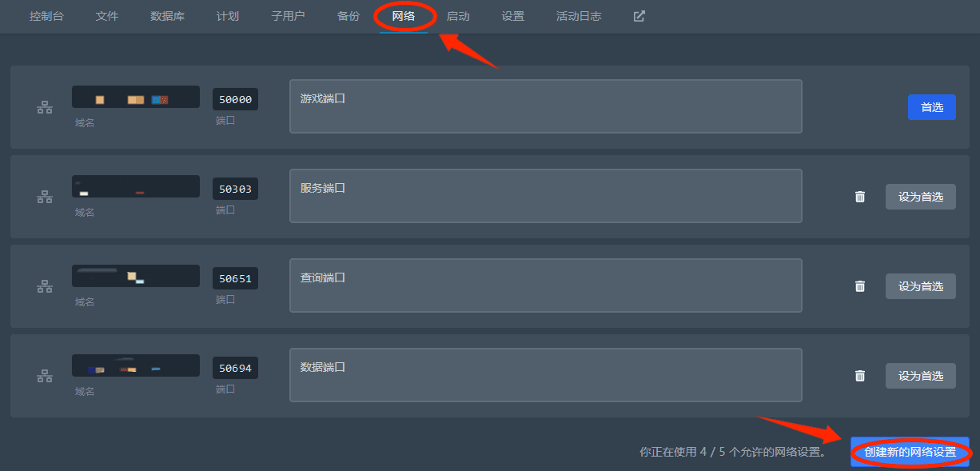The image size is (980, 471).
Task: Click the network icon beside port 50303
Action: pos(45,197)
